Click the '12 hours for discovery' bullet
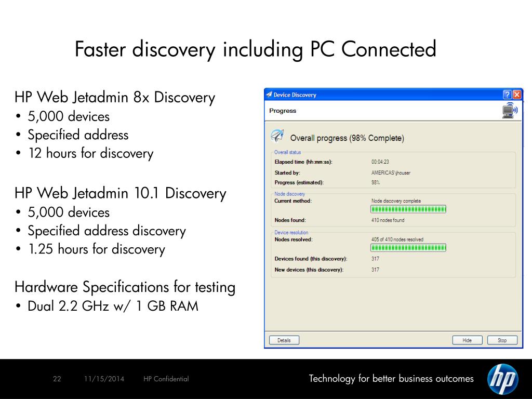This screenshot has height=399, width=532. (x=91, y=153)
